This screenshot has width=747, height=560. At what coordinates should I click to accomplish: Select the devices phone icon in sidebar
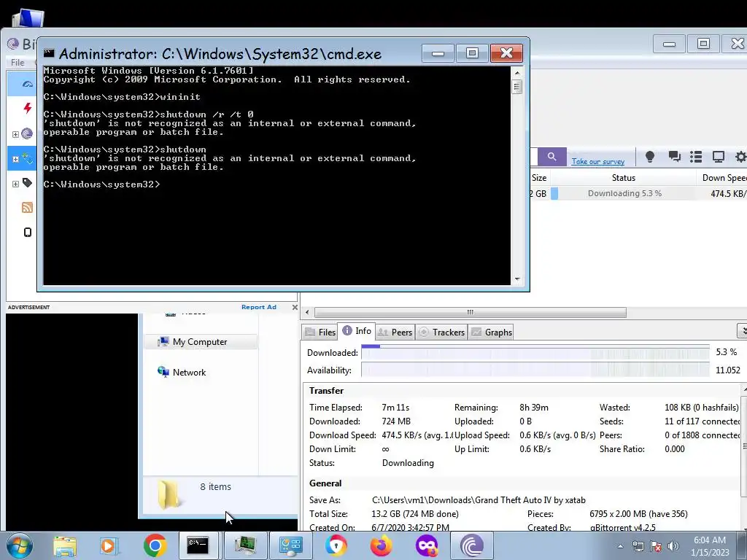pos(27,232)
